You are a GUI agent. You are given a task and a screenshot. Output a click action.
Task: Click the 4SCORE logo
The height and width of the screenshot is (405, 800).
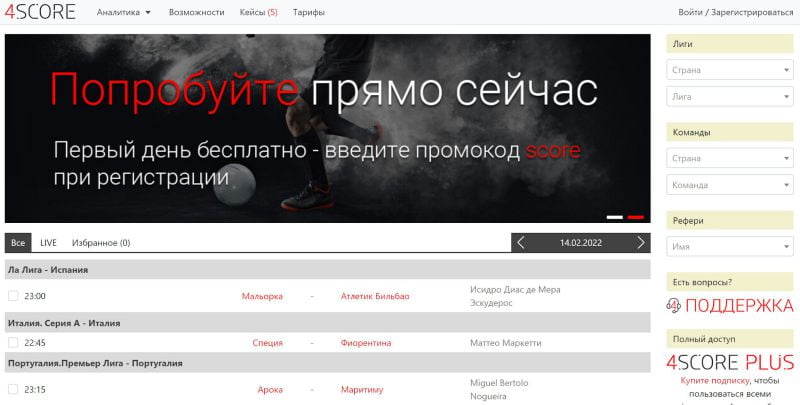40,12
